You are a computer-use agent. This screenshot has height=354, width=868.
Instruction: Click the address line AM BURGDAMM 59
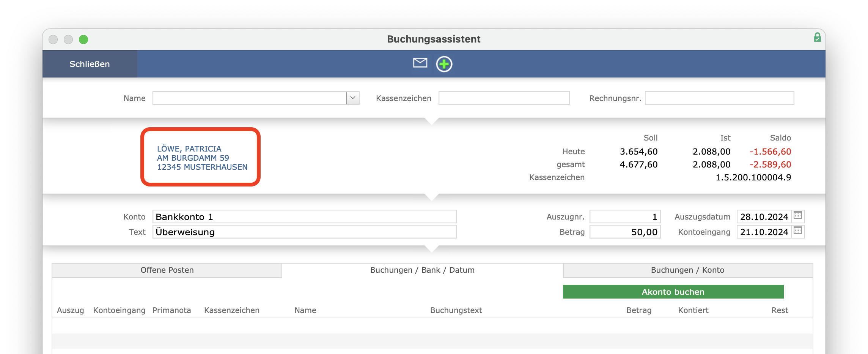pyautogui.click(x=193, y=158)
